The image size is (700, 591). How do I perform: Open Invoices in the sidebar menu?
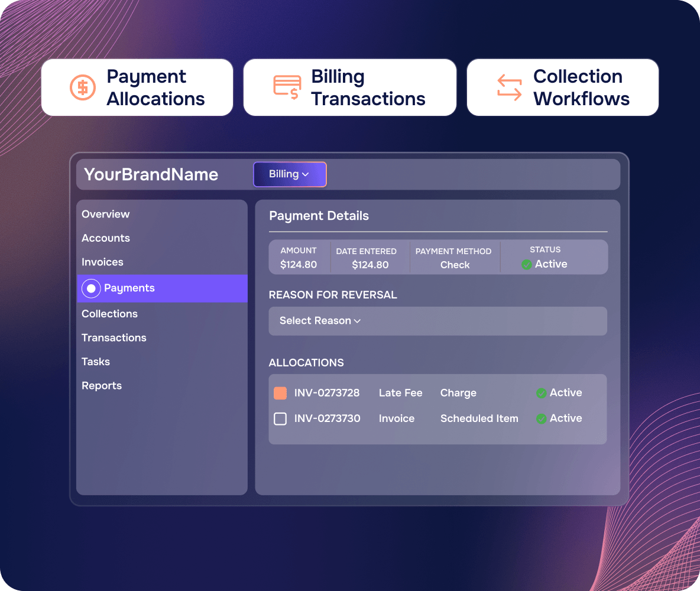(x=103, y=262)
